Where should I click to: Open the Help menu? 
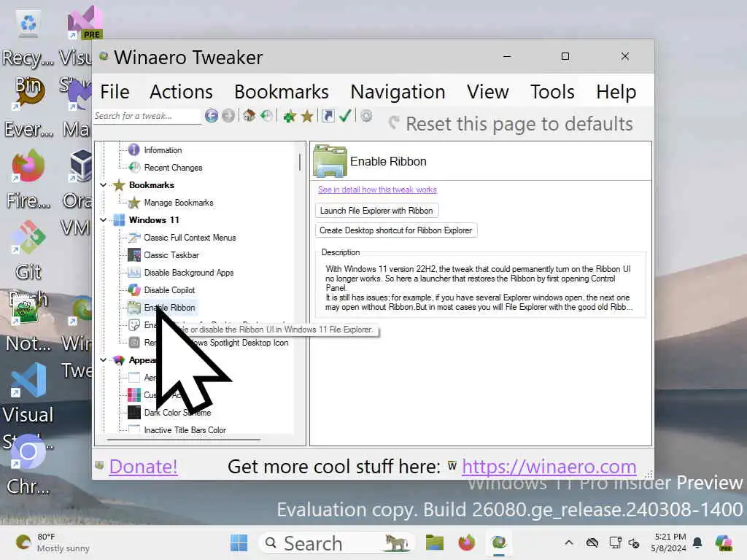[616, 91]
